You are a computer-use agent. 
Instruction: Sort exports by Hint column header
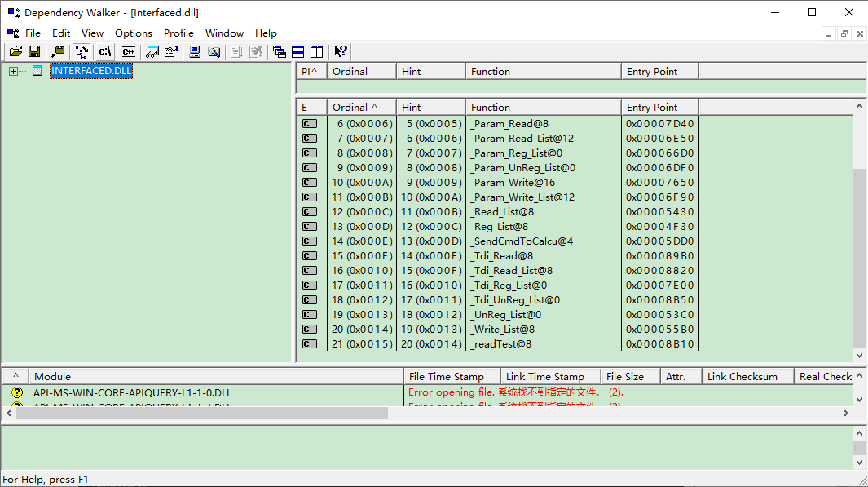click(430, 108)
